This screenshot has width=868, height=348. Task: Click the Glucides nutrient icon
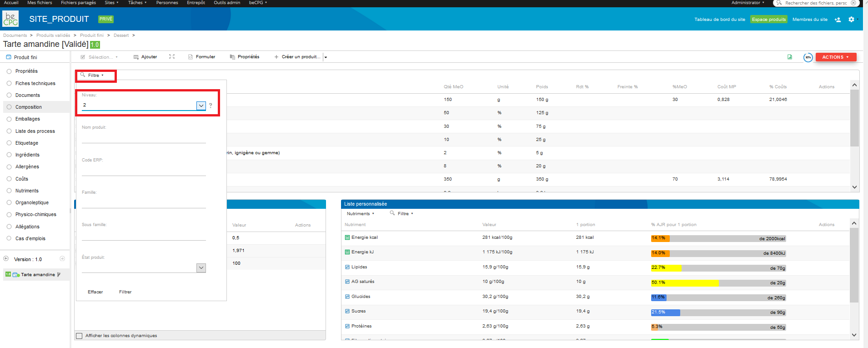point(347,297)
